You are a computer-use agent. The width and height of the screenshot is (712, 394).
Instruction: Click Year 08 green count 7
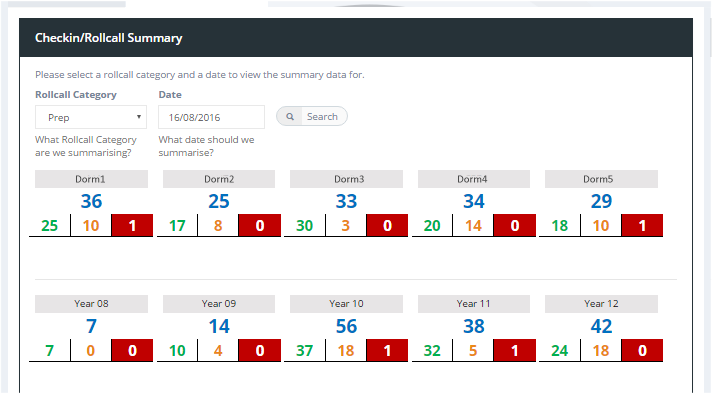point(49,350)
